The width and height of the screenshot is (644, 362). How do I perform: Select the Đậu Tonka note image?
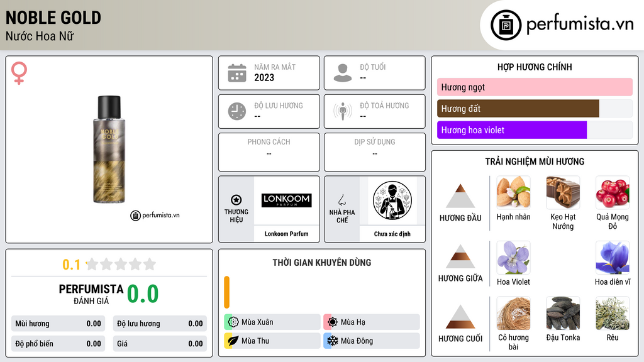[x=563, y=314]
